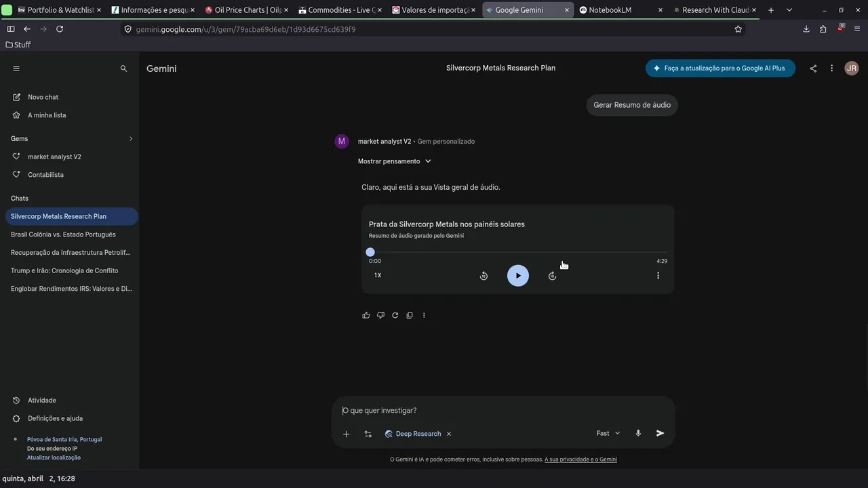Skip the audio forward ten seconds
This screenshot has height=488, width=868.
(x=552, y=276)
